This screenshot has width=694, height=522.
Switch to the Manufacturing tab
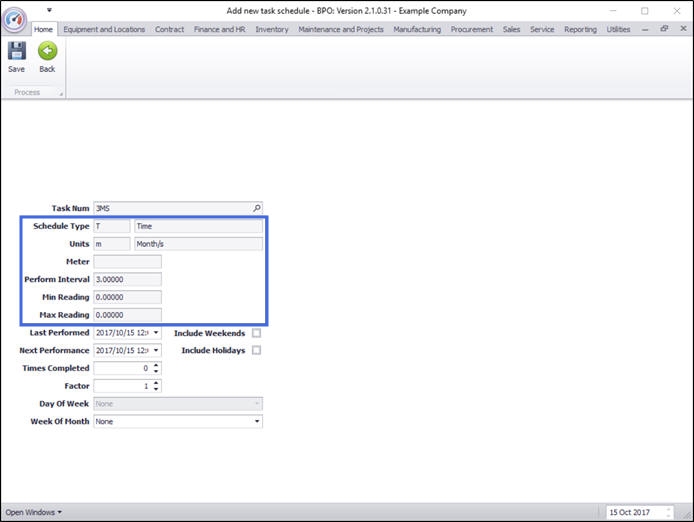[x=417, y=29]
